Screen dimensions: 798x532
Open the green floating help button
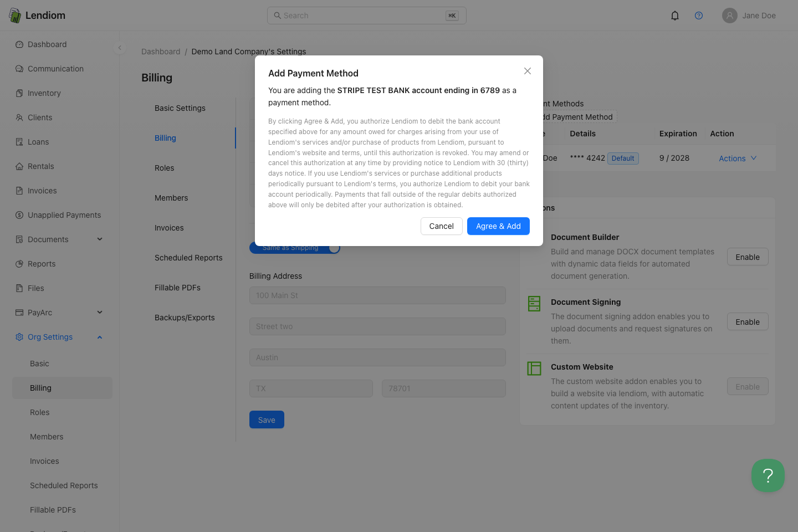pyautogui.click(x=768, y=475)
